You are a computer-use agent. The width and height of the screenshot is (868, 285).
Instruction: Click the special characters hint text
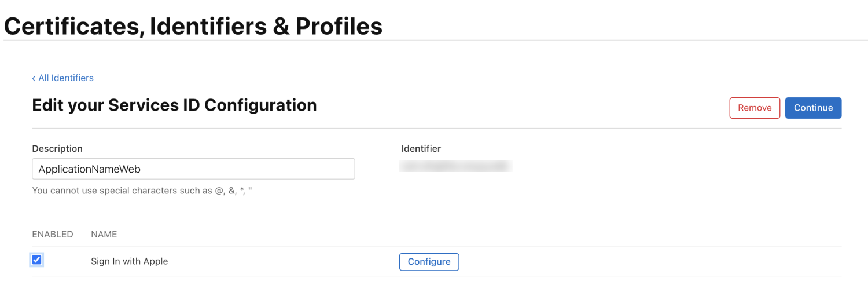tap(142, 191)
